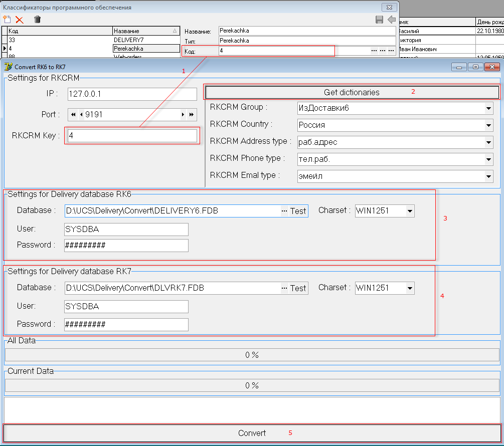This screenshot has height=446, width=504.
Task: Browse for RK7 database file with ellipsis
Action: pyautogui.click(x=284, y=288)
